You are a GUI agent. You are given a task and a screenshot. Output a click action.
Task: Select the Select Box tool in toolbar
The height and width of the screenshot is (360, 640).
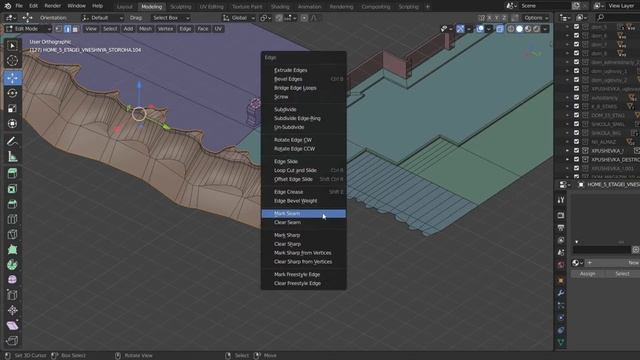pyautogui.click(x=12, y=46)
